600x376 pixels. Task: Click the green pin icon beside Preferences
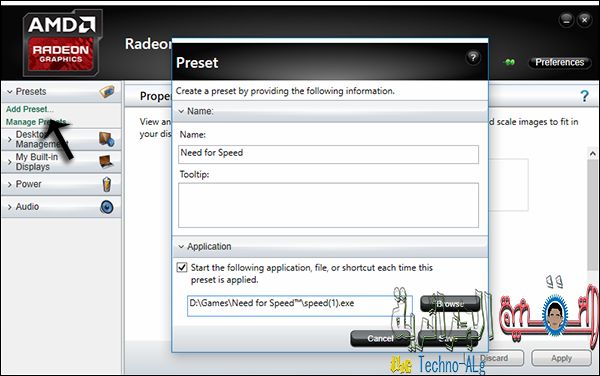(509, 62)
